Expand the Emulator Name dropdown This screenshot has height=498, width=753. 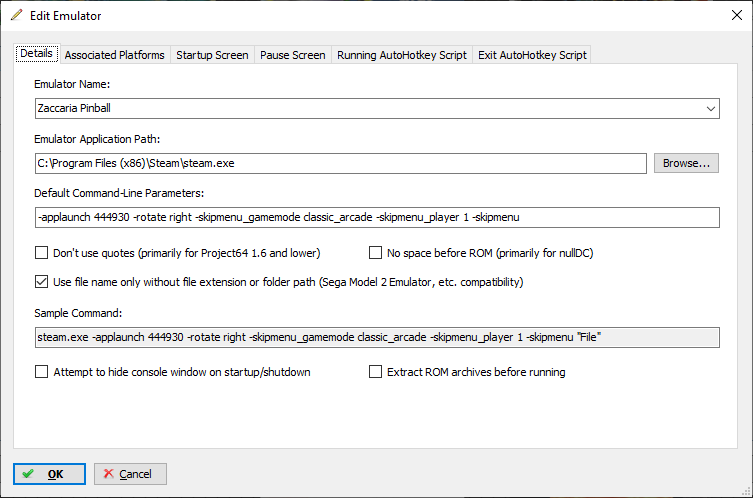[x=710, y=108]
